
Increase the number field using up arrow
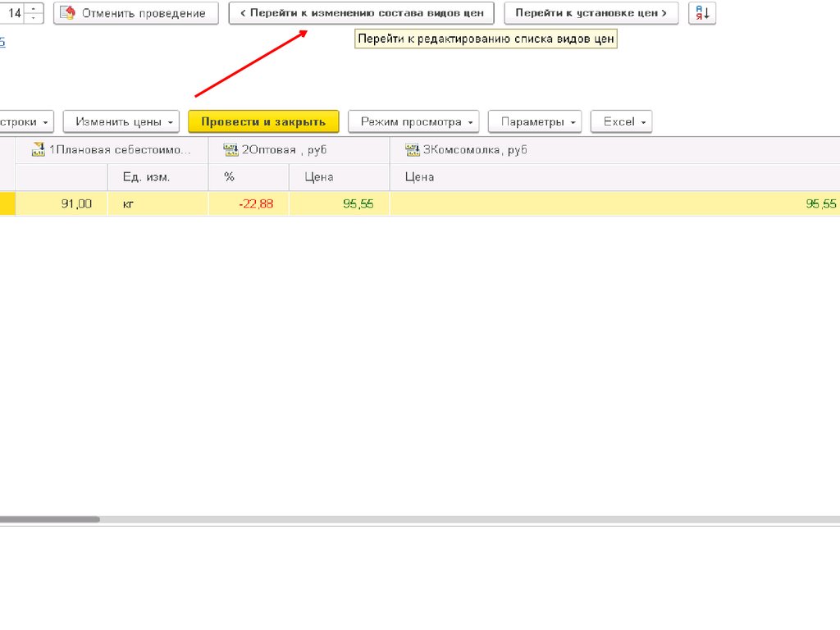[33, 9]
